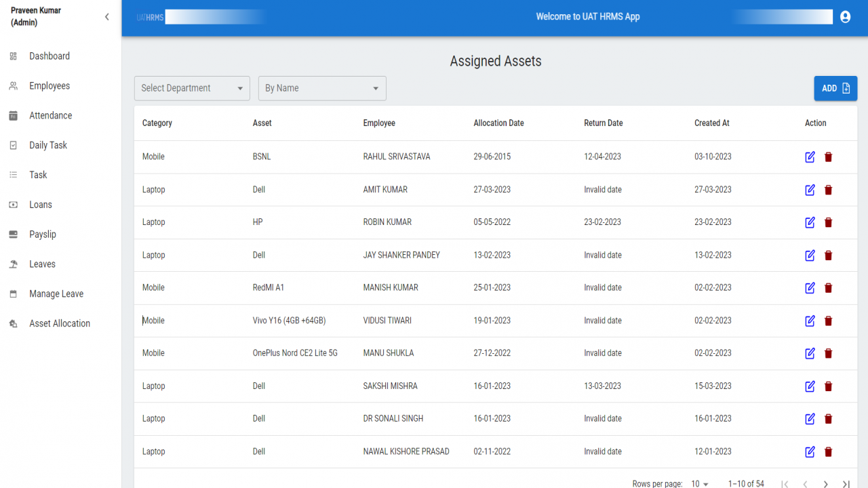Click the ADD button
The height and width of the screenshot is (488, 868).
(x=835, y=88)
